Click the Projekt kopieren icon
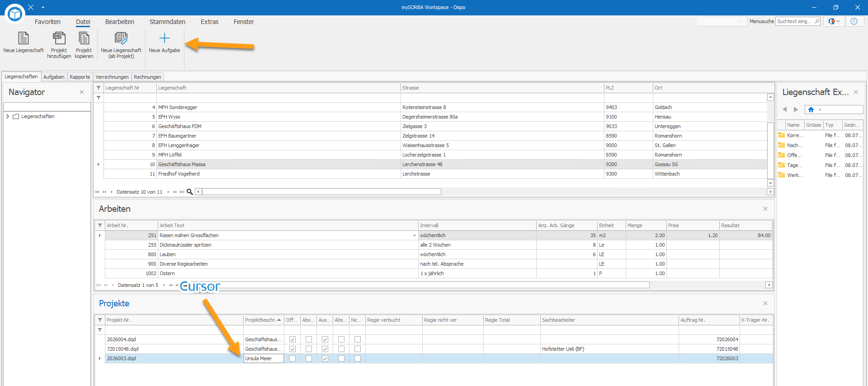 tap(84, 38)
